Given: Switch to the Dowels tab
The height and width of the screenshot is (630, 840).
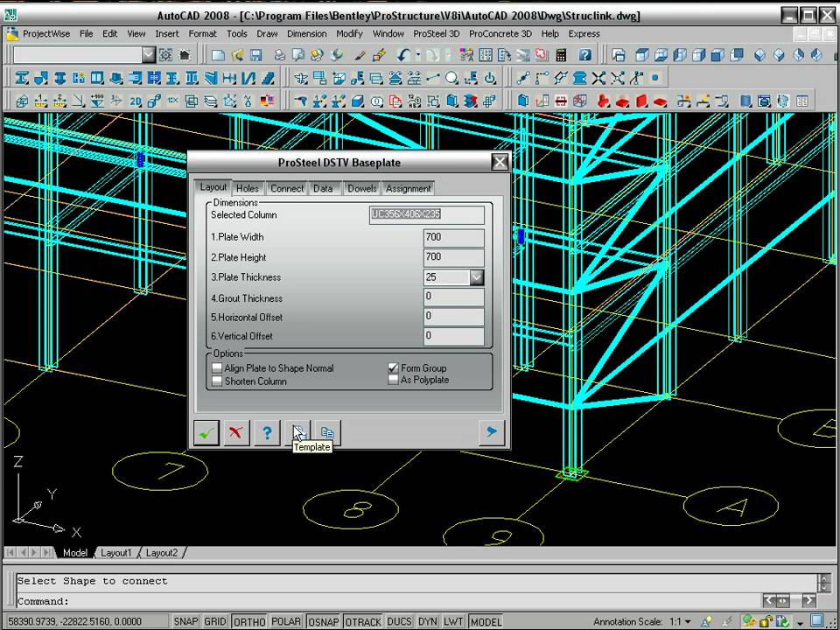Looking at the screenshot, I should pos(362,189).
